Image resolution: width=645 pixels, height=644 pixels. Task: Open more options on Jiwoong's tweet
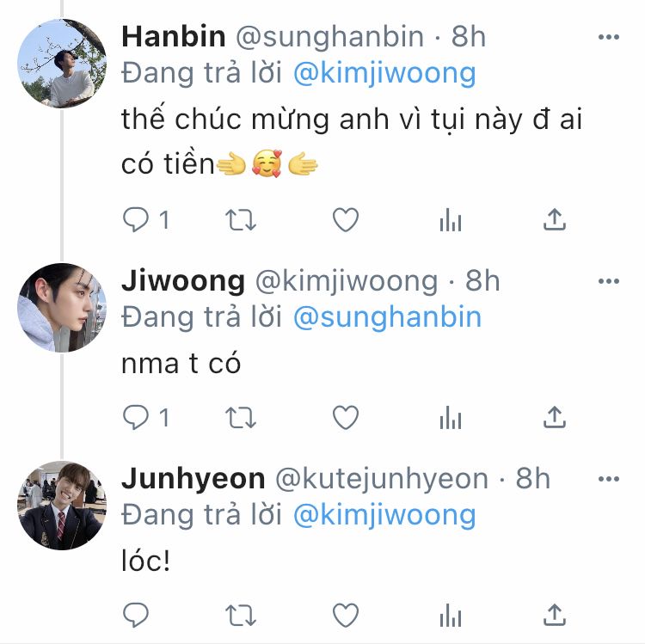[608, 282]
